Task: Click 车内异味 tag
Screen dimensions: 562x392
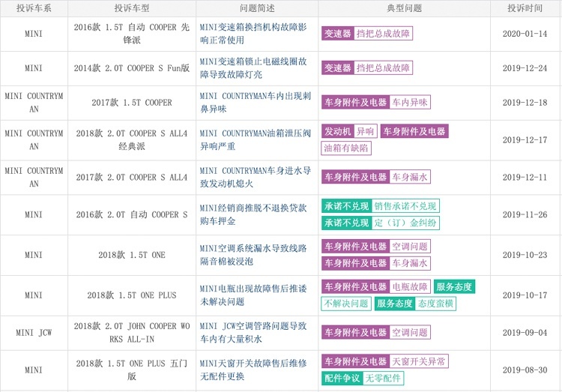Action: click(410, 102)
